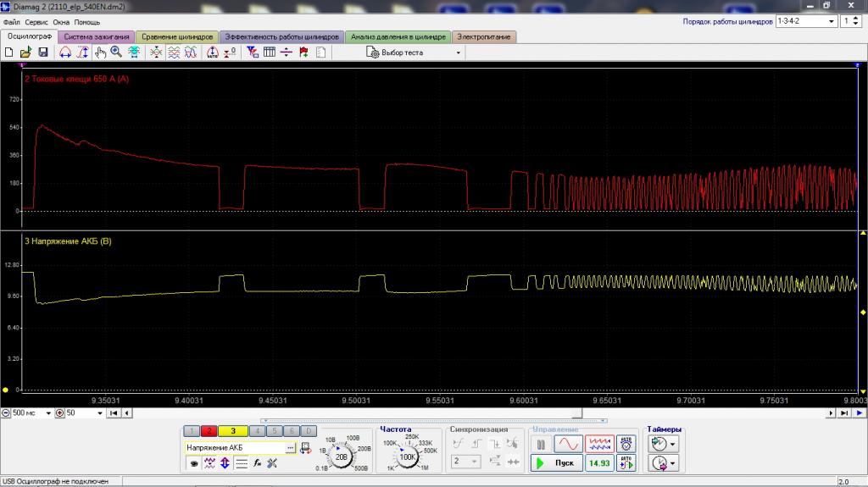Viewport: 868px width, 487px height.
Task: Toggle channel 5 button
Action: point(274,431)
